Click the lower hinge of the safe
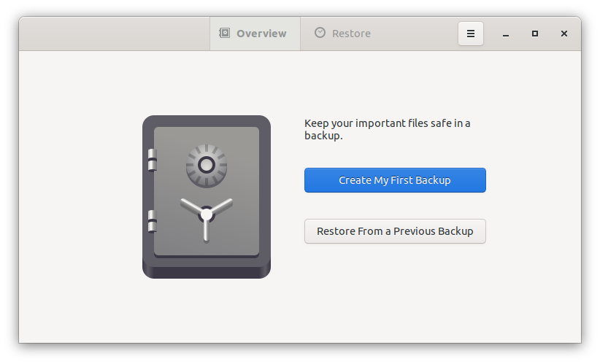This screenshot has height=364, width=600. (152, 220)
